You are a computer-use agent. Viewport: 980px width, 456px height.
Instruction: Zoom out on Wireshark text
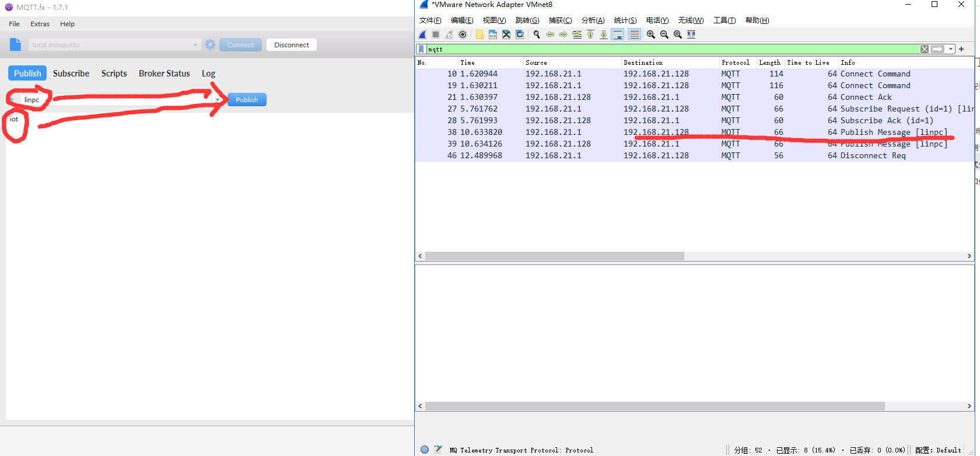pyautogui.click(x=664, y=34)
